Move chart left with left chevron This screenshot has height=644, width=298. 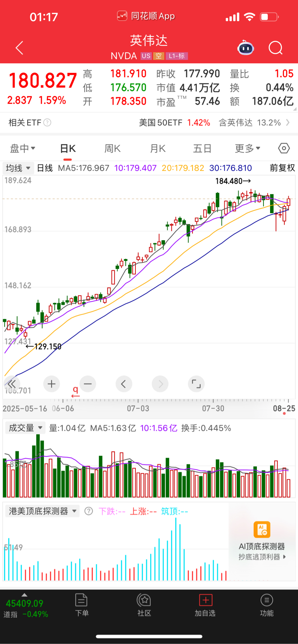click(x=124, y=384)
